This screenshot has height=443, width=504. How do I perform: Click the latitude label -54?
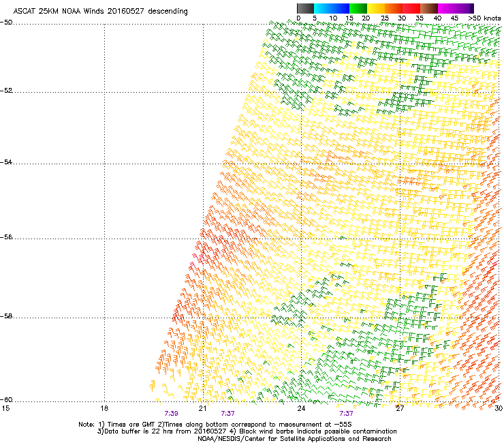point(6,162)
